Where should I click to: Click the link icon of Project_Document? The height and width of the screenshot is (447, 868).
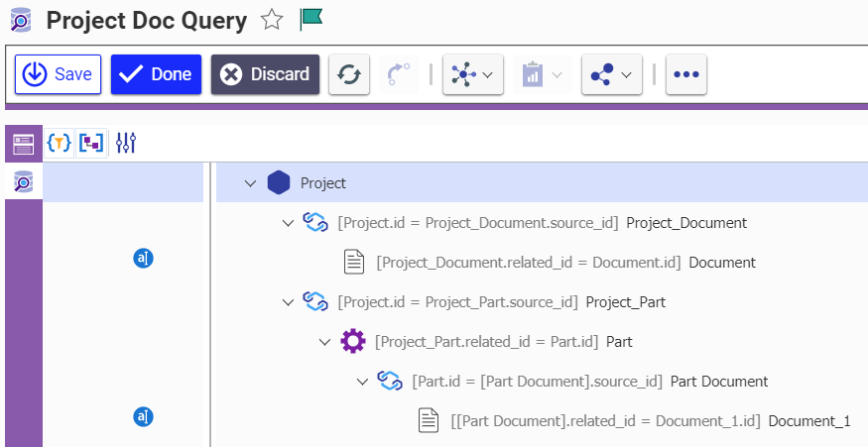315,222
